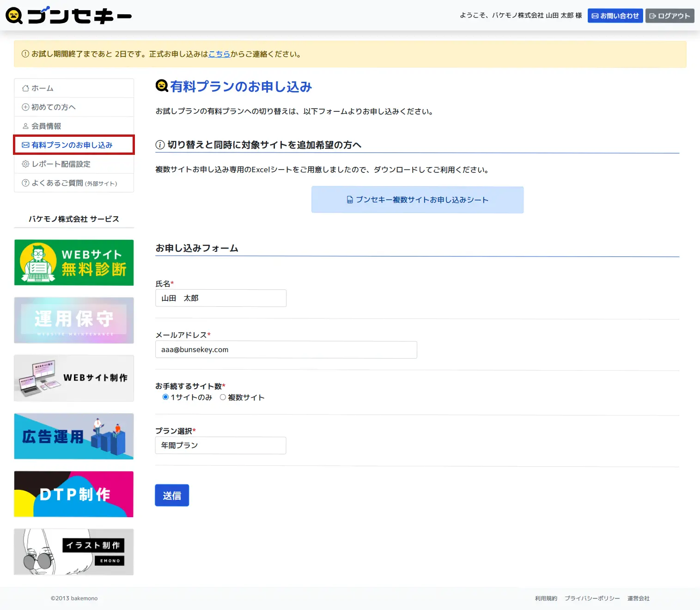Select 有料プランのお申し込み sidebar item
The height and width of the screenshot is (610, 700).
click(74, 145)
